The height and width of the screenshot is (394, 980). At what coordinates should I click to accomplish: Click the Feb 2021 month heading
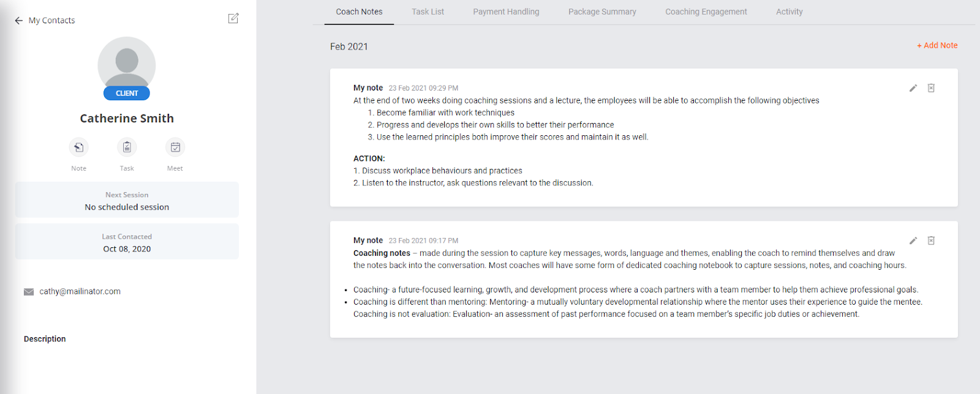349,46
